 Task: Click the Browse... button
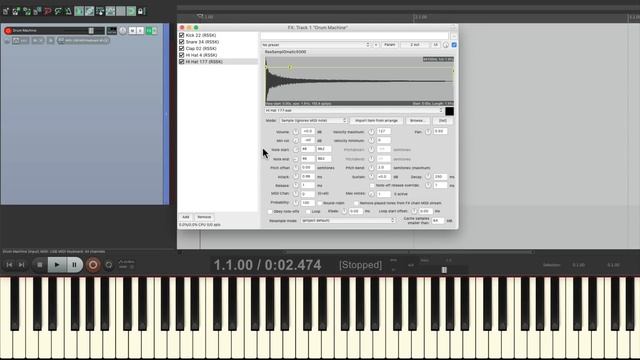417,120
